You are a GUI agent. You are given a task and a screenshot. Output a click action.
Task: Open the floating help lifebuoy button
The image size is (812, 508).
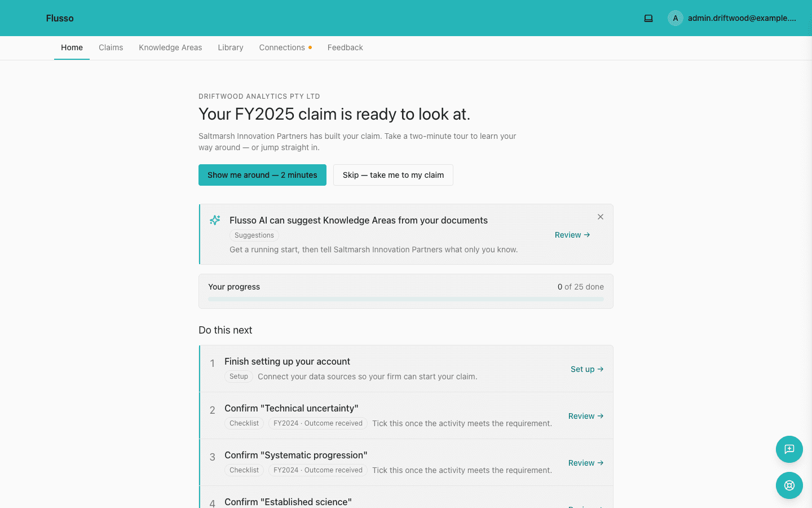[x=789, y=485]
